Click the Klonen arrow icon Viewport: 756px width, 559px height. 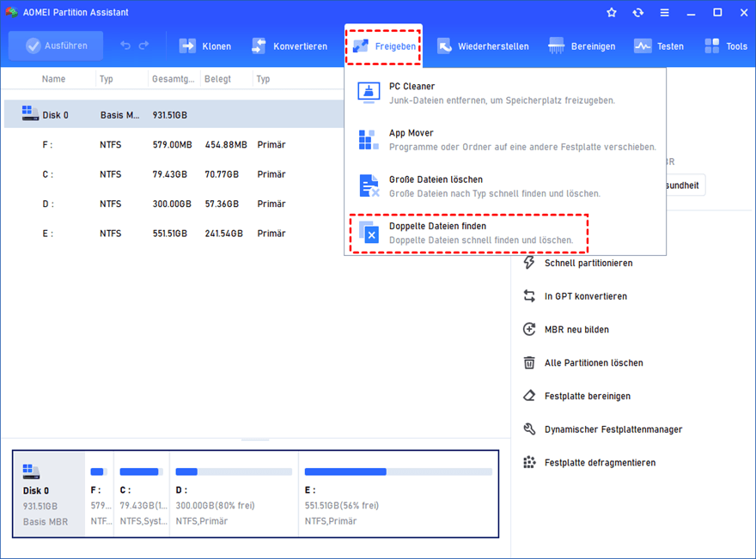tap(187, 46)
